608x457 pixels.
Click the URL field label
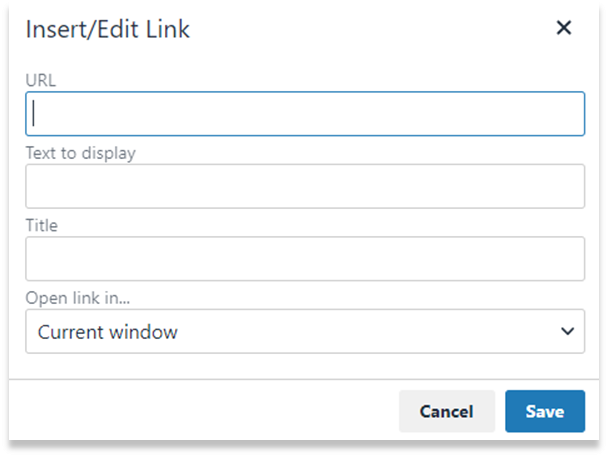click(41, 80)
